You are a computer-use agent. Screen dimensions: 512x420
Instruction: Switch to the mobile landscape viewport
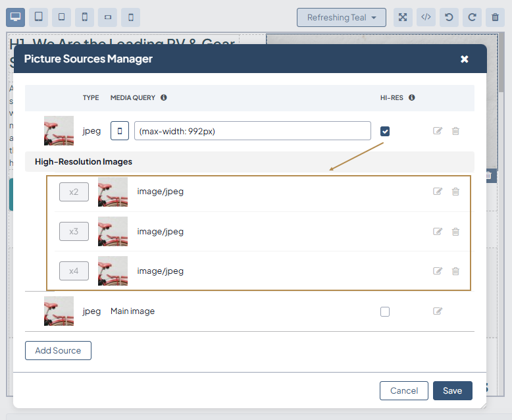point(107,17)
